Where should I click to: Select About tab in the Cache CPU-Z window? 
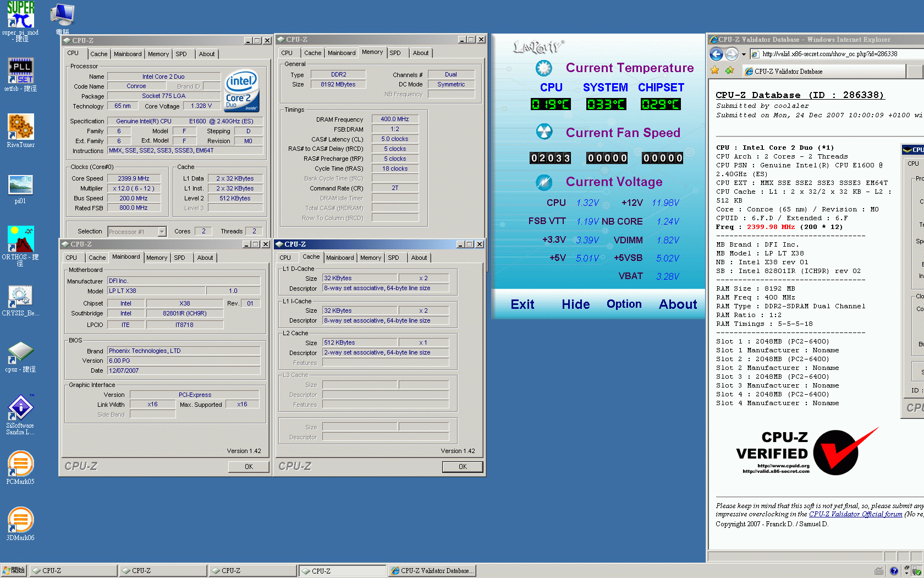(x=419, y=258)
